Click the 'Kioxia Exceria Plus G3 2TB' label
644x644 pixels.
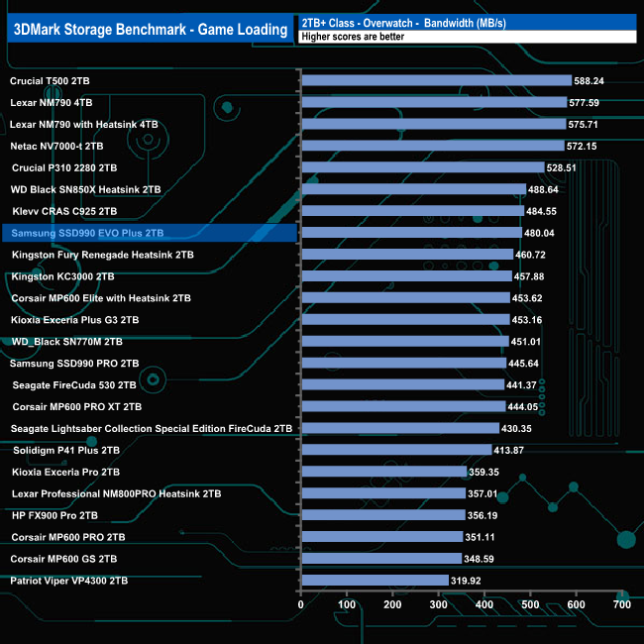[74, 320]
